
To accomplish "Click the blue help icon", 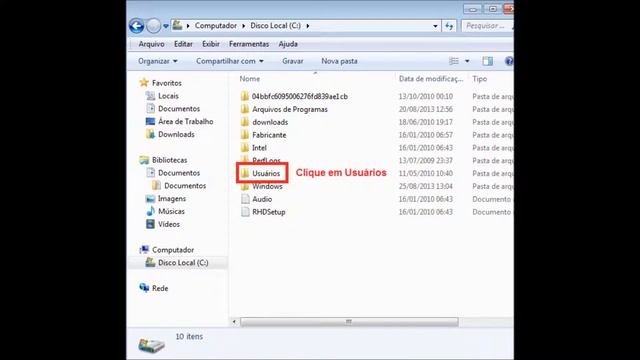I will pyautogui.click(x=509, y=61).
